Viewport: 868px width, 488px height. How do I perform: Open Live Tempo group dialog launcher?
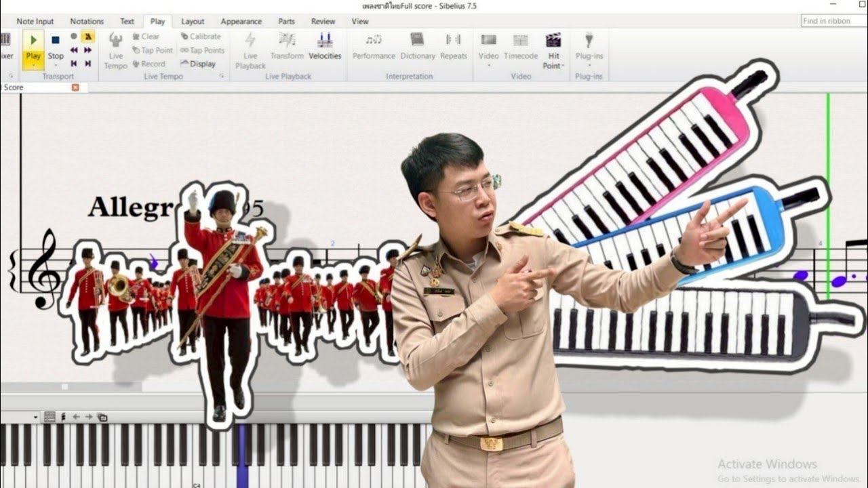pyautogui.click(x=222, y=77)
